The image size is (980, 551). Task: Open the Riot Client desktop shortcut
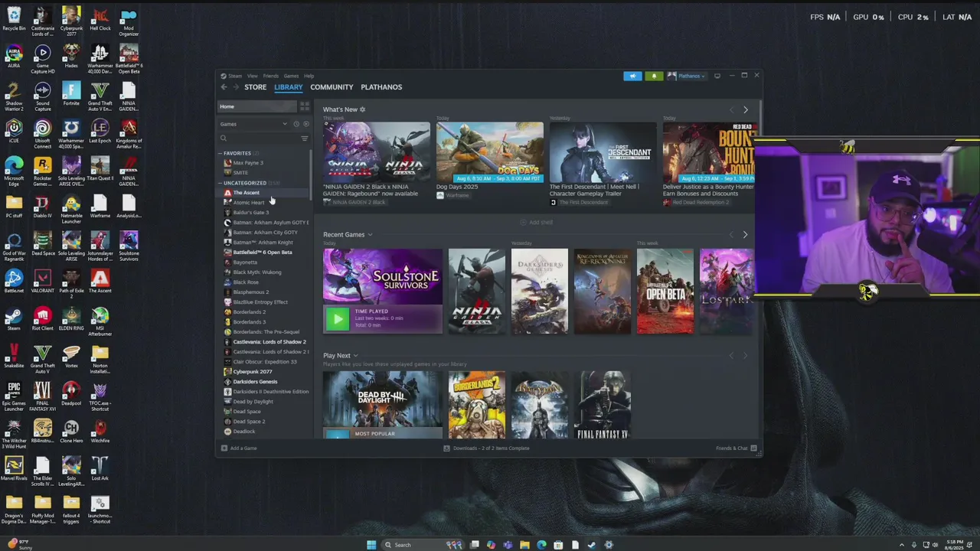[x=43, y=320]
